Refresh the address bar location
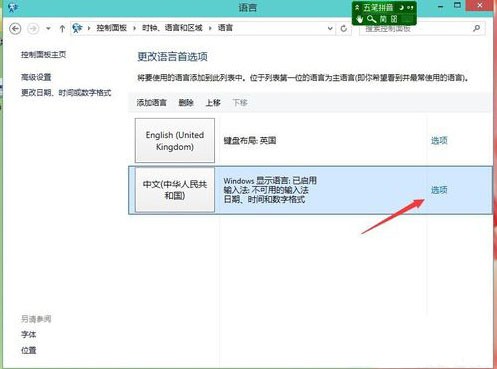This screenshot has height=369, width=497. 344,29
